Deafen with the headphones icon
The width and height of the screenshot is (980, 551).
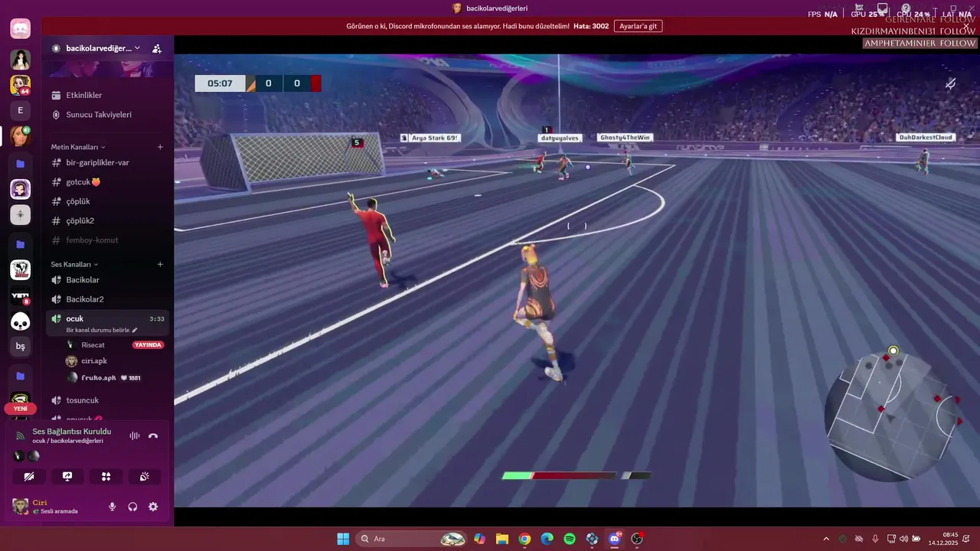(x=132, y=507)
